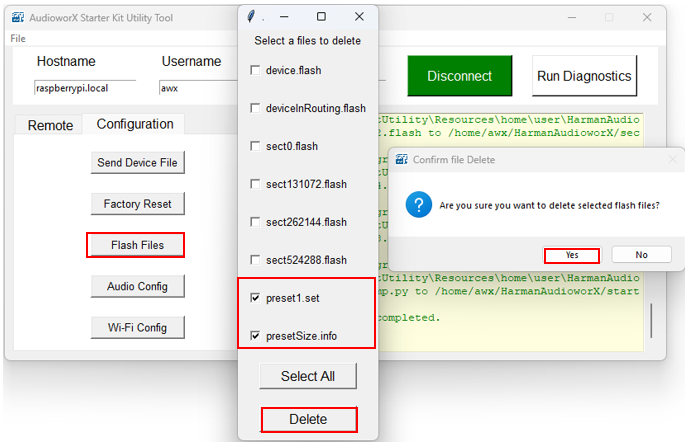This screenshot has height=442, width=685.
Task: Click the Select All button
Action: [x=308, y=376]
